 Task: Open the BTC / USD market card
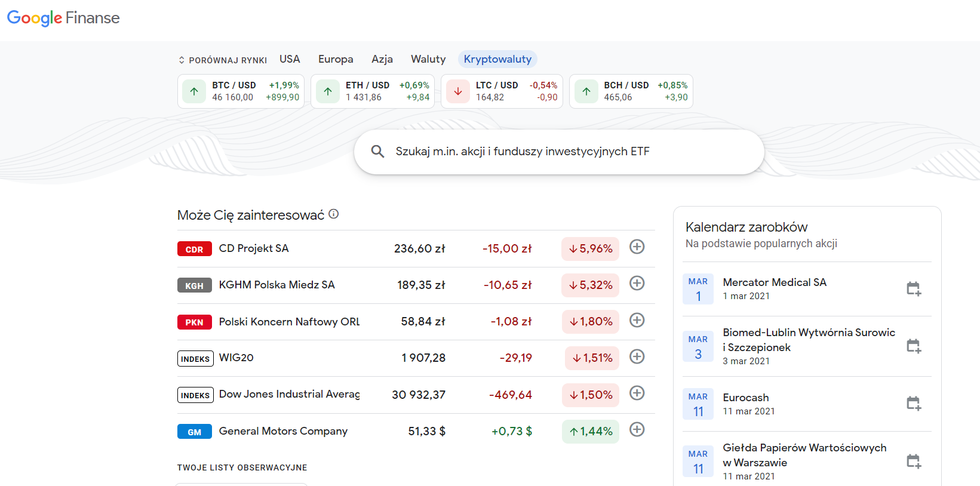click(x=241, y=91)
